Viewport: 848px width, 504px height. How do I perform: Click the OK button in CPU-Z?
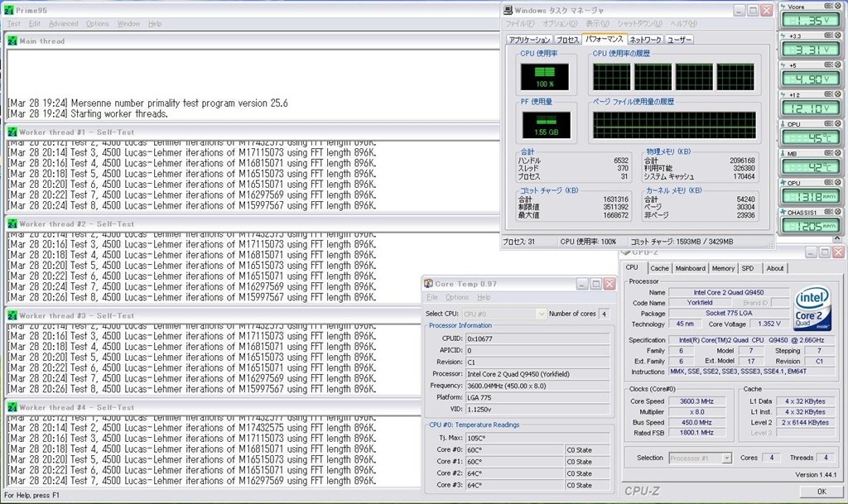[x=821, y=491]
